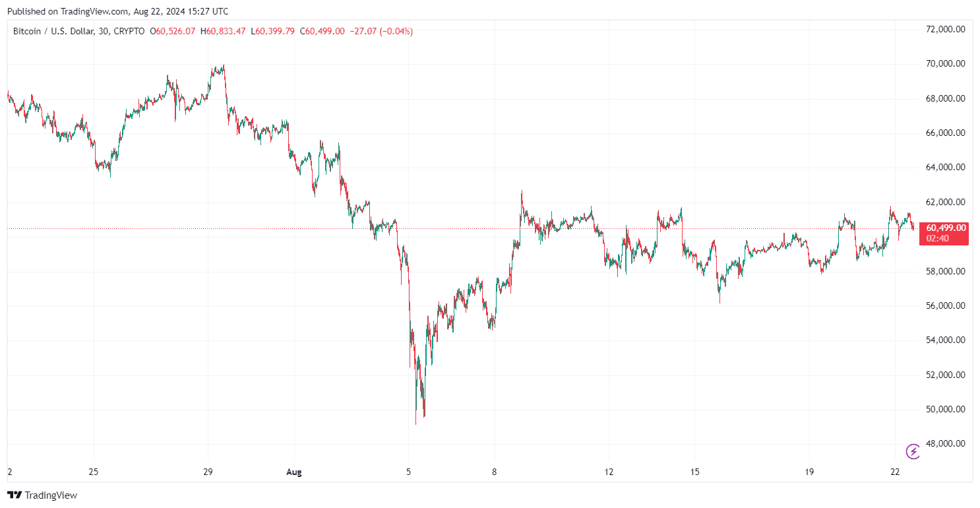Click the change value −27.07 (−0.04%)
This screenshot has height=508, width=980.
point(381,31)
